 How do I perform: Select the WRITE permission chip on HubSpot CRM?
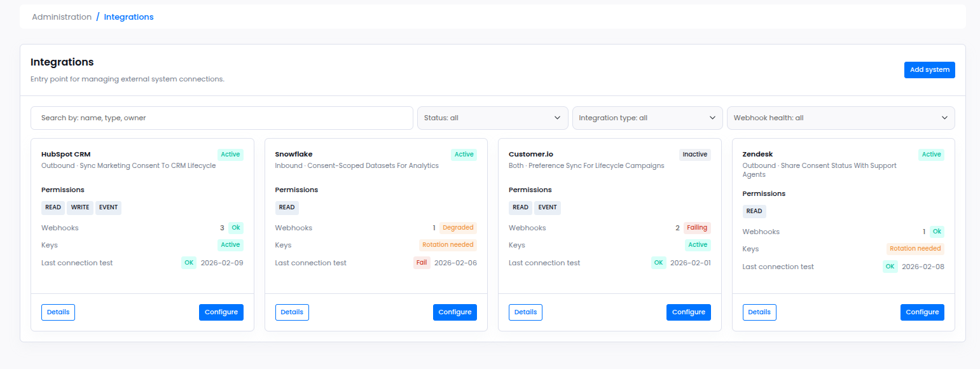[79, 207]
